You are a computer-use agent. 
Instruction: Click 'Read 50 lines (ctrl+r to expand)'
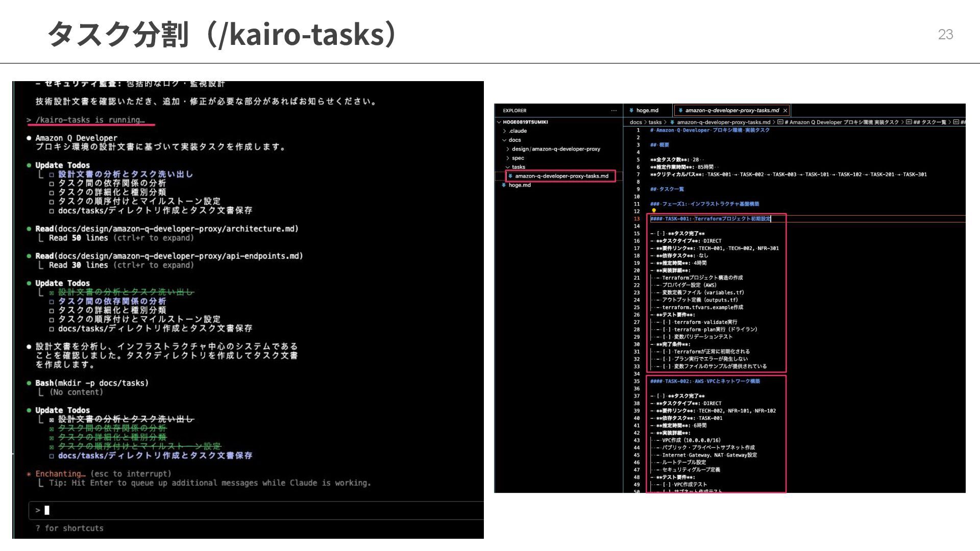(121, 238)
